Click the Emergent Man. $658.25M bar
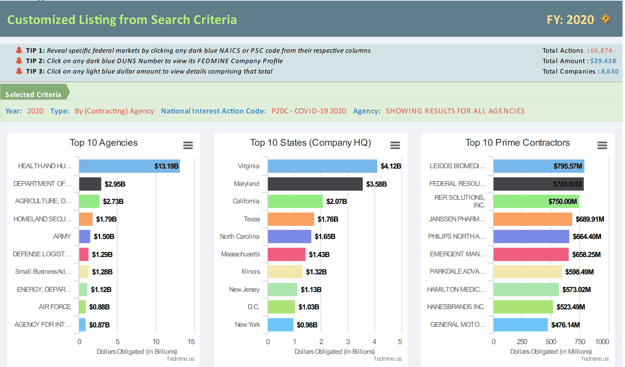This screenshot has width=625, height=367. tap(531, 254)
